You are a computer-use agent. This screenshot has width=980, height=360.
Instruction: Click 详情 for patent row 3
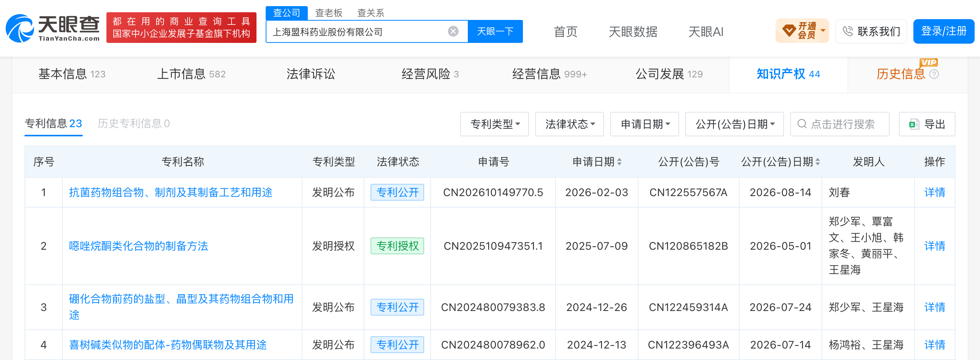pyautogui.click(x=934, y=307)
